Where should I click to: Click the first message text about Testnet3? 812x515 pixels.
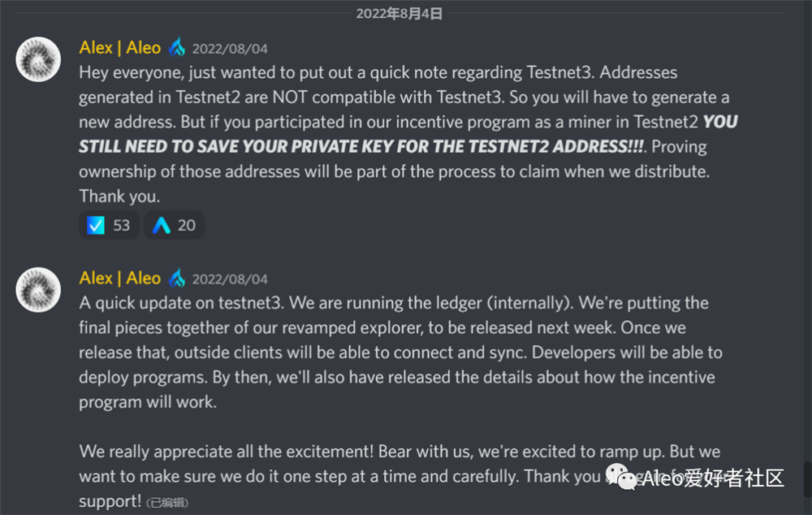408,134
